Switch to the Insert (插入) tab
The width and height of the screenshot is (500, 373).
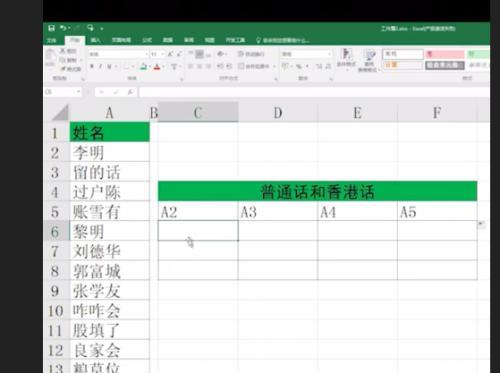click(x=96, y=40)
